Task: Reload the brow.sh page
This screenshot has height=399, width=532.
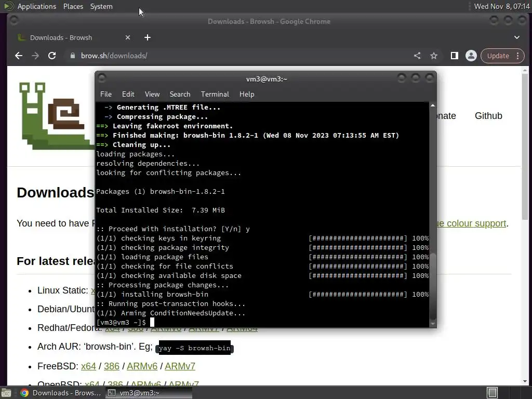Action: tap(52, 56)
